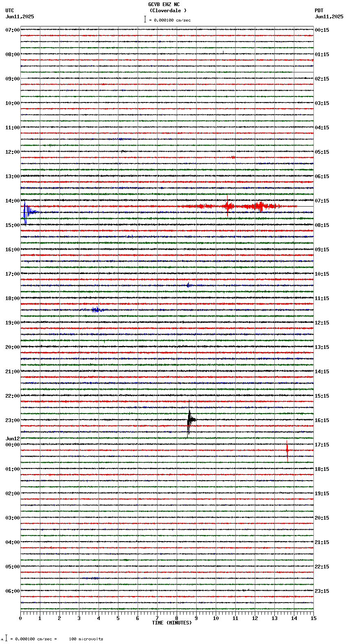This screenshot has height=644, width=346.
Task: Click the small blue event near 17:30 trace
Action: pos(189,285)
